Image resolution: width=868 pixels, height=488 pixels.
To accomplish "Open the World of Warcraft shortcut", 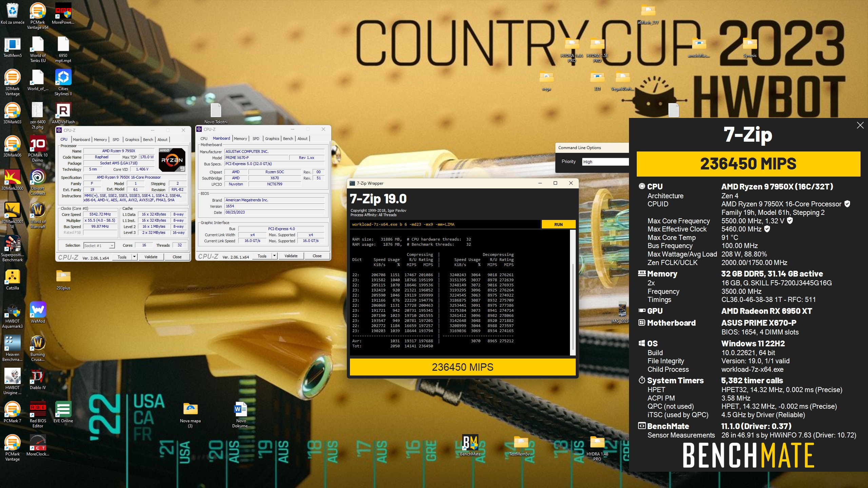I will 38,215.
